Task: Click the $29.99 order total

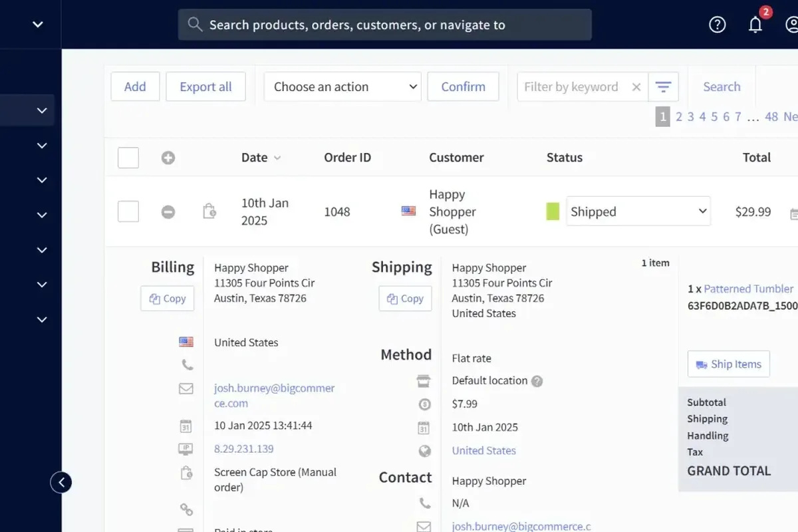Action: pyautogui.click(x=753, y=211)
